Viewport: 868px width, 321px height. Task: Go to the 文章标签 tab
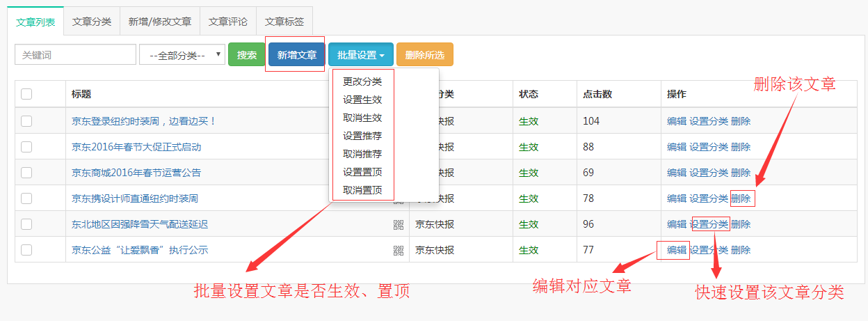[x=284, y=22]
